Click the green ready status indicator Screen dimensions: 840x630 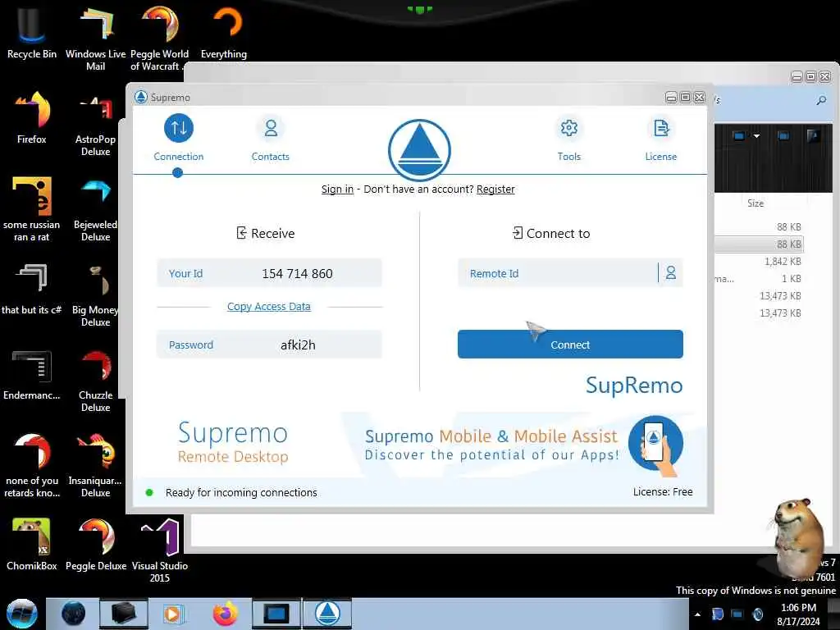click(x=149, y=492)
